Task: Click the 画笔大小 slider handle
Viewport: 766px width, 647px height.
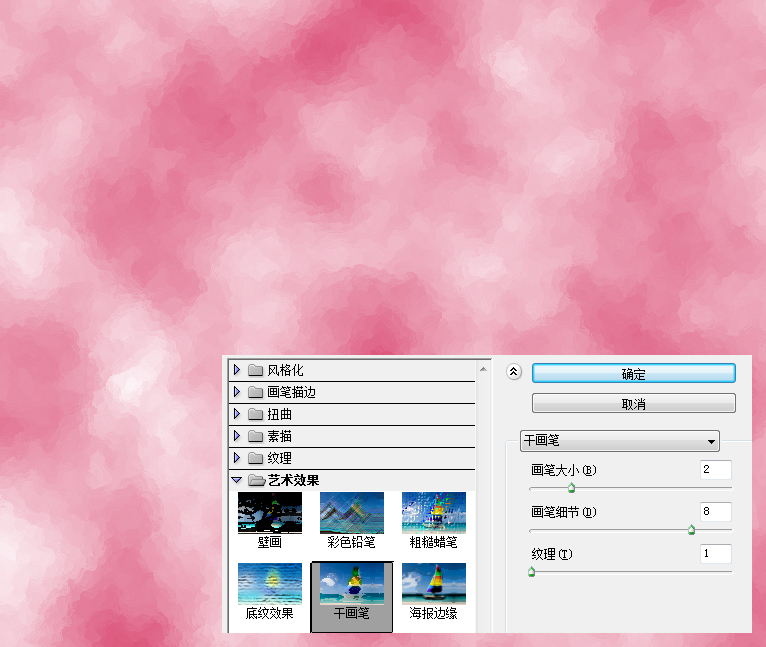Action: coord(571,488)
